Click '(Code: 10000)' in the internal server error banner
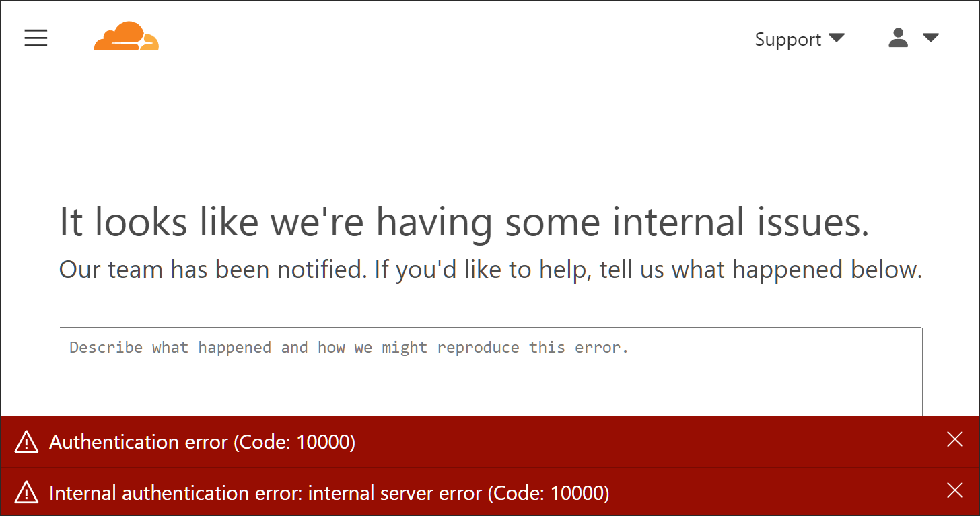The image size is (980, 516). click(x=548, y=493)
